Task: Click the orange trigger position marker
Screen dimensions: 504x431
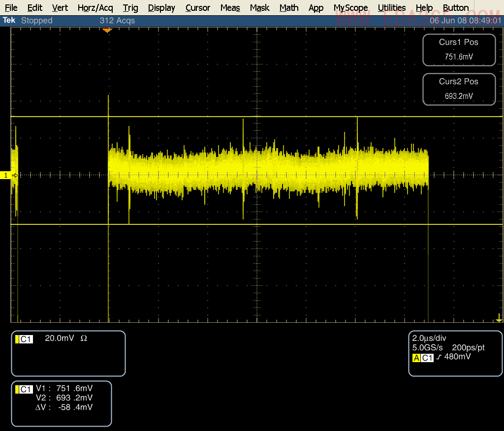Action: click(x=107, y=31)
